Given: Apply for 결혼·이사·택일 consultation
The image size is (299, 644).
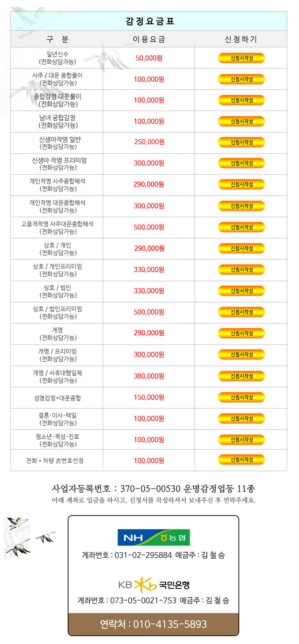Looking at the screenshot, I should click(241, 418).
